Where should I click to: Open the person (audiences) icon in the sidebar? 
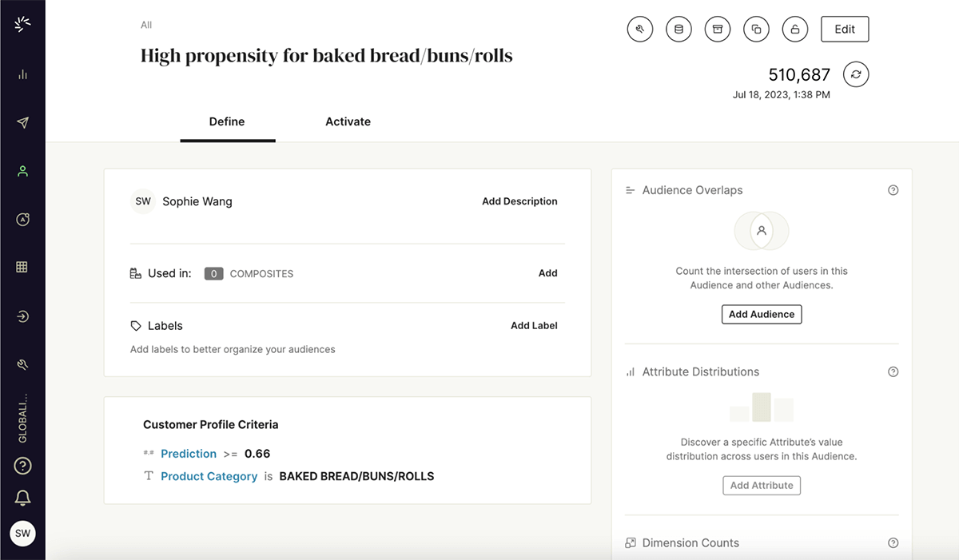[x=22, y=171]
